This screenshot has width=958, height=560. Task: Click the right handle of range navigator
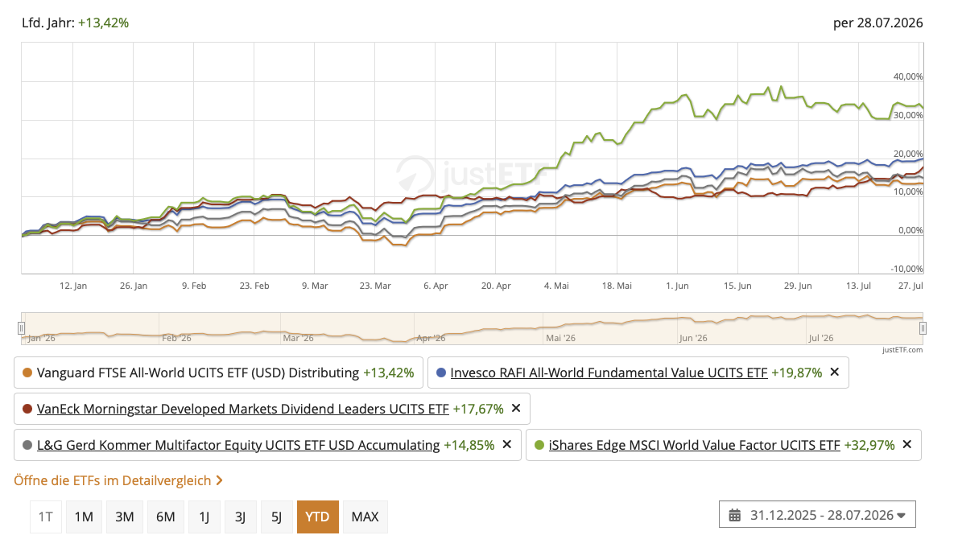point(923,328)
